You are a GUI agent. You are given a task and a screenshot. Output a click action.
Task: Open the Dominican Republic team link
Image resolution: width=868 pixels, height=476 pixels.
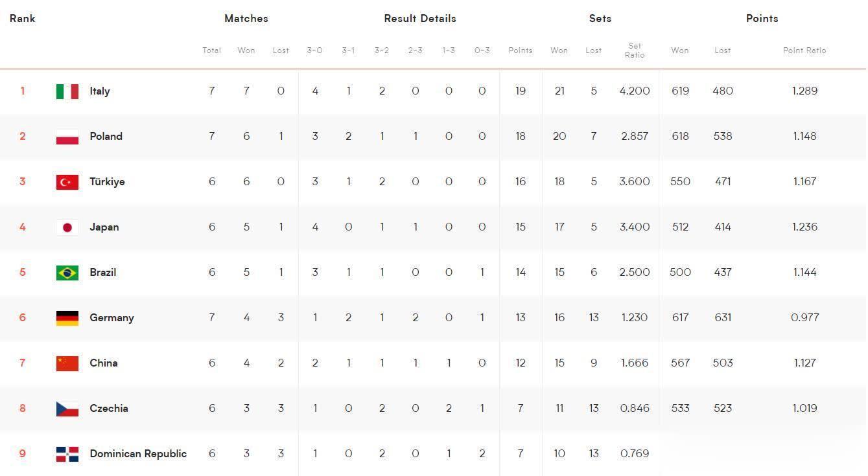coord(138,454)
